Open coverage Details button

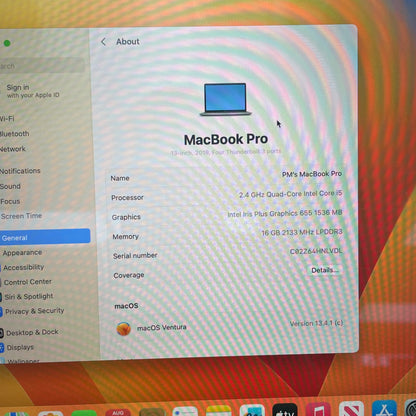coord(325,270)
